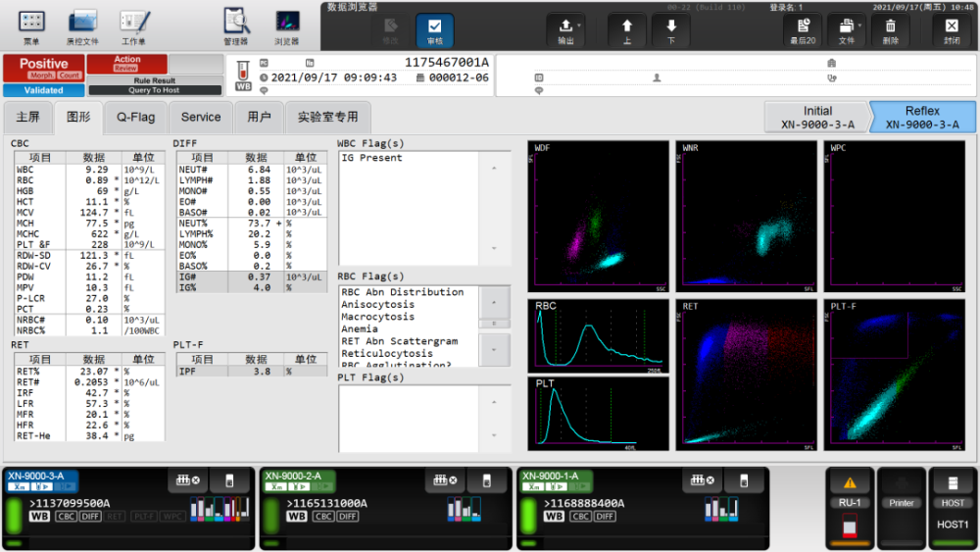Click the Action Review indicator
The image size is (980, 552).
[x=126, y=63]
